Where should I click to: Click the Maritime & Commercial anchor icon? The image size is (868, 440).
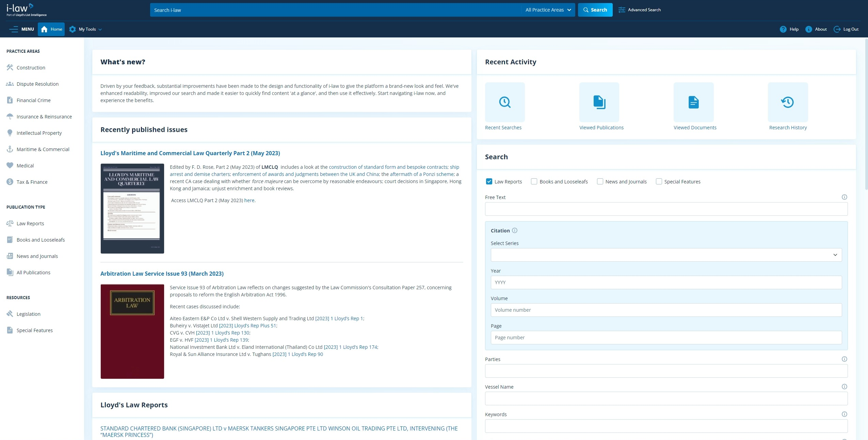[x=10, y=149]
